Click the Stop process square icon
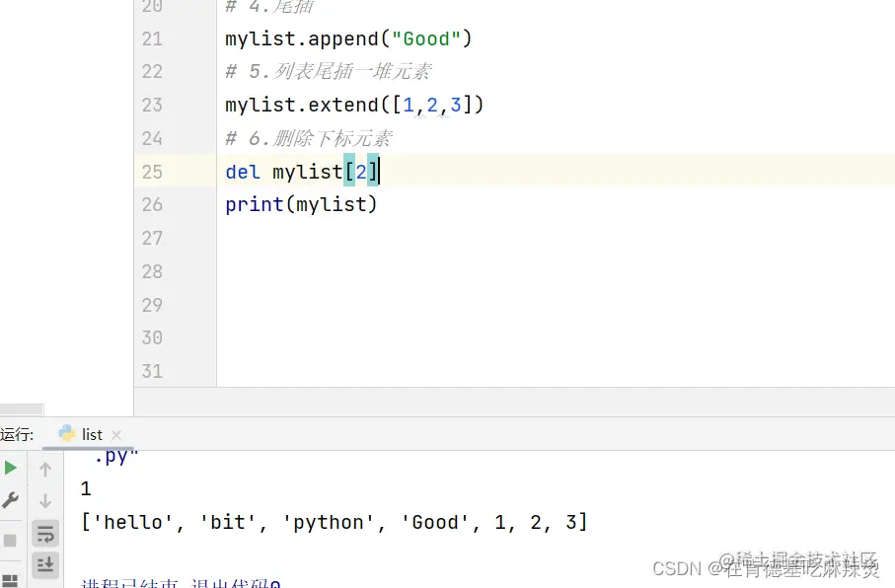The height and width of the screenshot is (588, 895). coord(10,540)
